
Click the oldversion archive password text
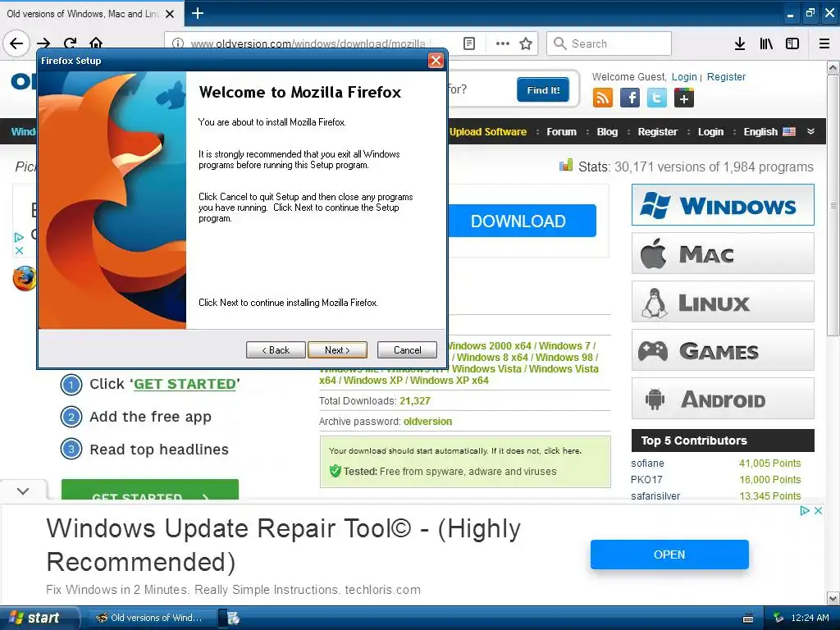coord(427,422)
